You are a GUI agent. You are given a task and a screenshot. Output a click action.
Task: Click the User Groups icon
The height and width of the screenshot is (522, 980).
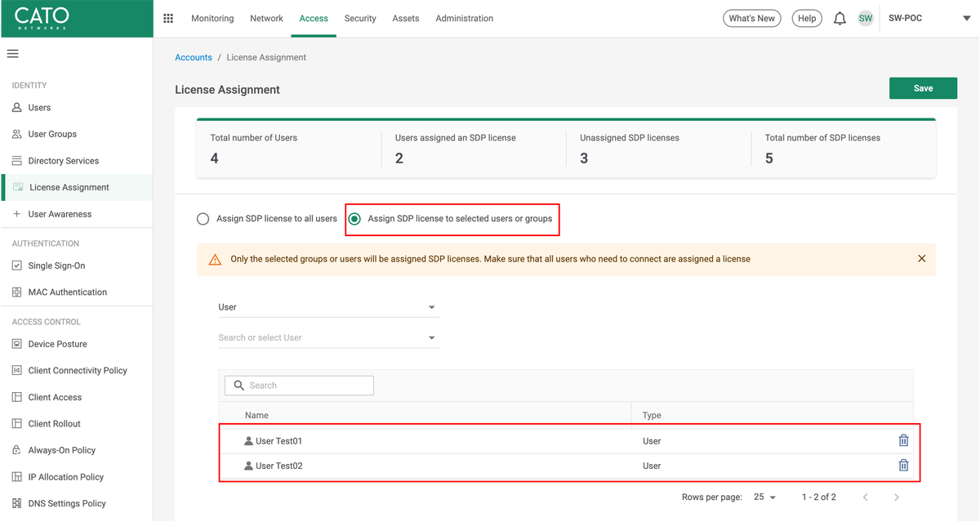click(x=17, y=134)
